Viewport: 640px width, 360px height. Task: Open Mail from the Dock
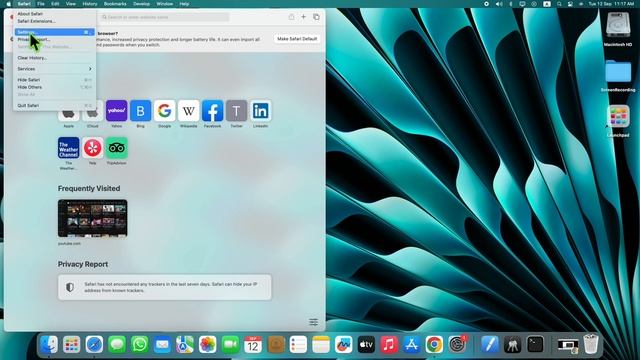(x=162, y=345)
